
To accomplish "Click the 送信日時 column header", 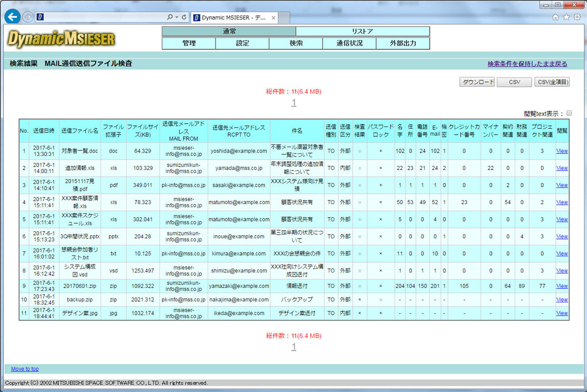I will click(44, 131).
